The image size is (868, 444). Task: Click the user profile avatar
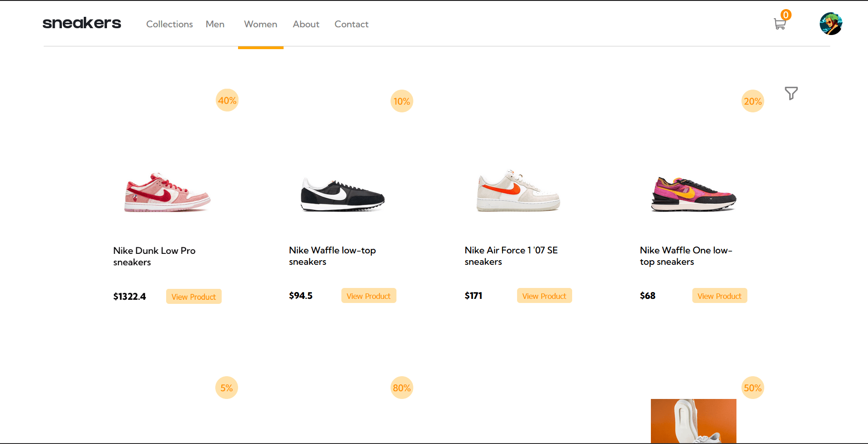831,24
